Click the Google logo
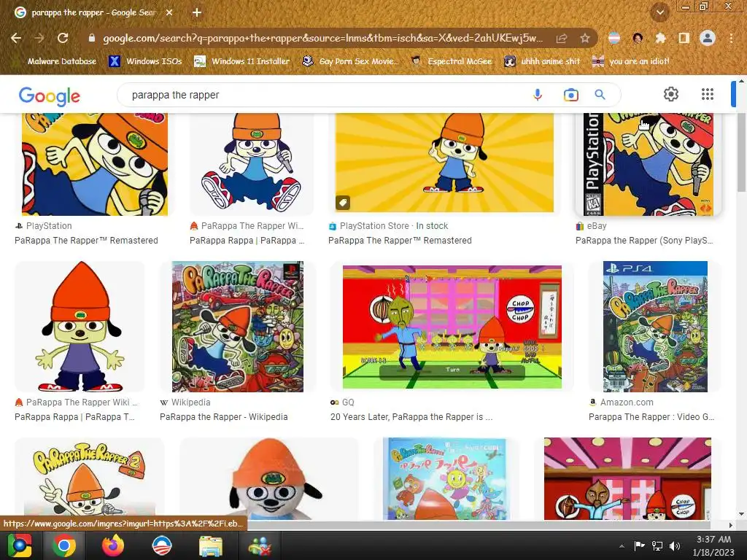This screenshot has width=747, height=560. (50, 96)
